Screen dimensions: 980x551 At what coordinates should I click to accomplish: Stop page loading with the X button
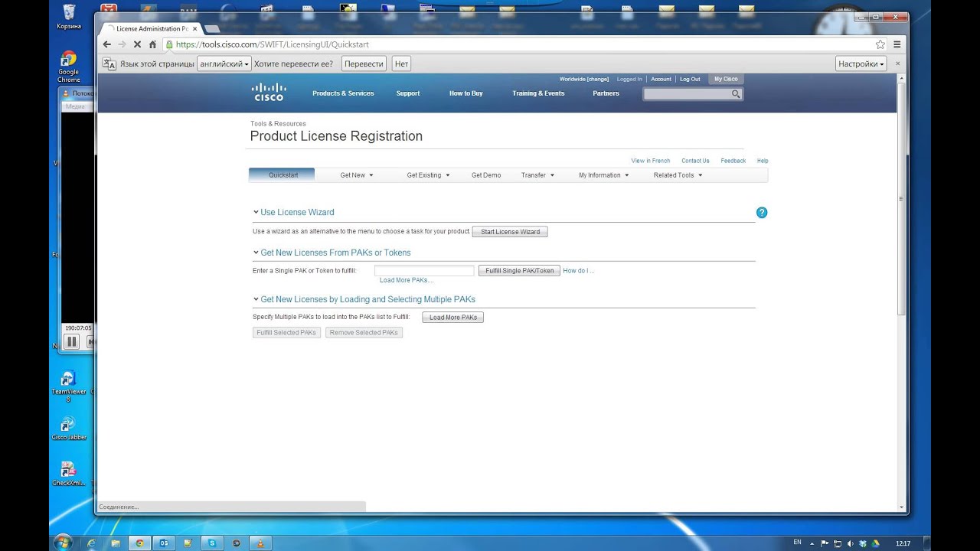coord(138,44)
